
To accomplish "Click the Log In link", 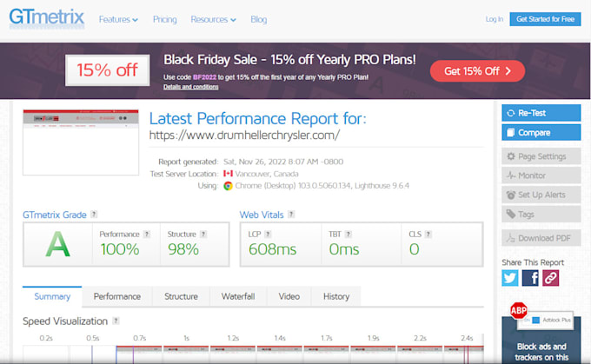I will [495, 19].
